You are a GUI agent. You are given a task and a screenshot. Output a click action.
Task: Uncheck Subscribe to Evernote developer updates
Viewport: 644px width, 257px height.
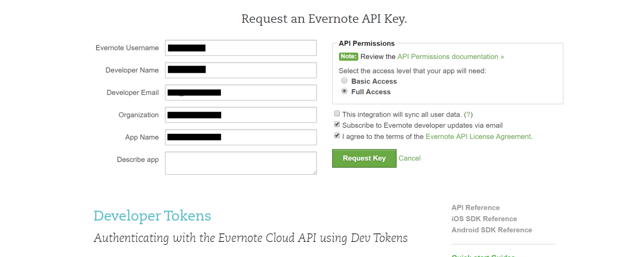337,124
